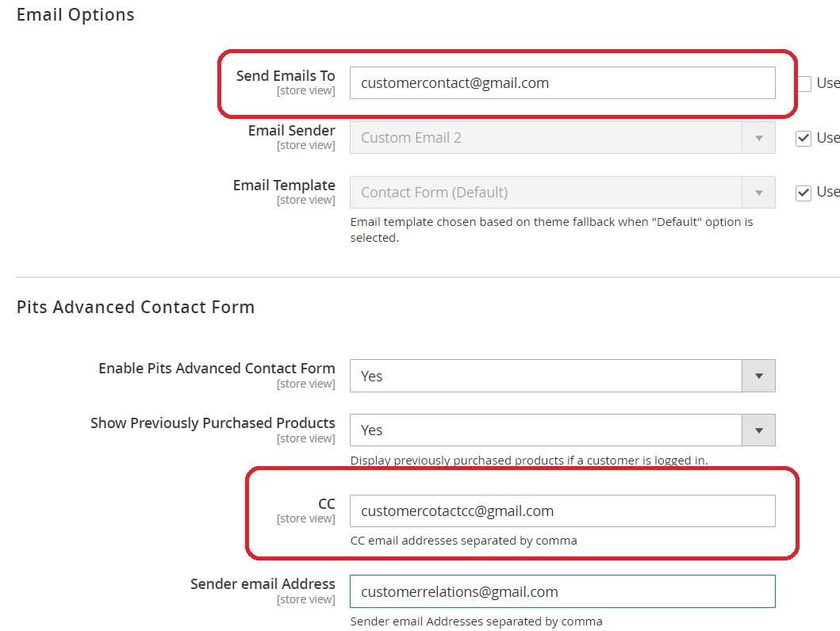Click the Email Template label

284,185
